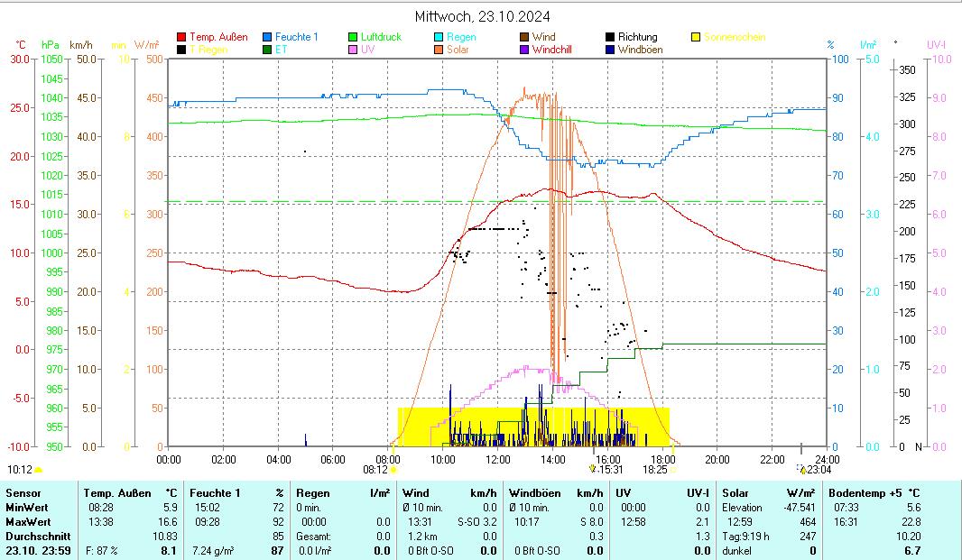Click the min temperature value 5.9
962x560 pixels.
(170, 508)
